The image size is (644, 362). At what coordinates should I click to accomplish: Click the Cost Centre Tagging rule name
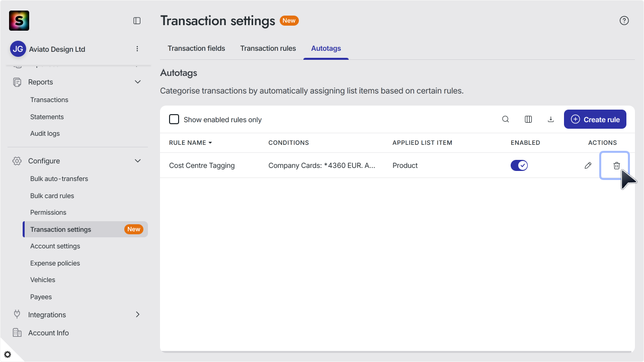pos(202,165)
